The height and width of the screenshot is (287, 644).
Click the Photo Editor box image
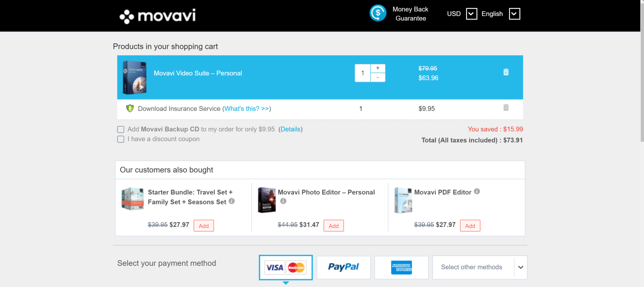(267, 200)
